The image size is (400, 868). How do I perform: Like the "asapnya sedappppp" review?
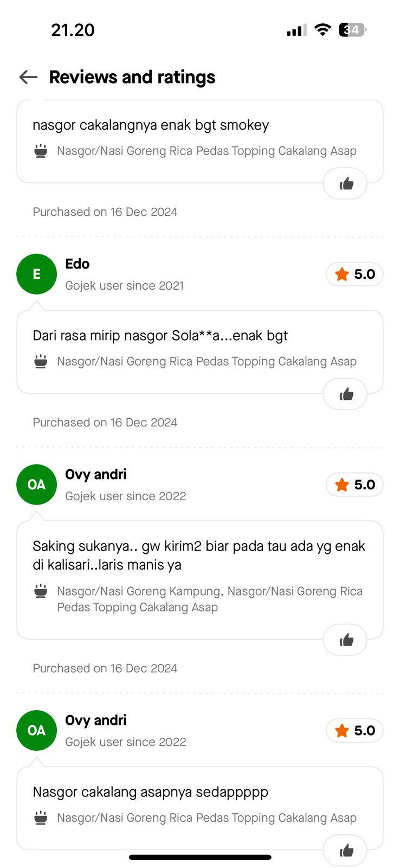click(x=345, y=850)
